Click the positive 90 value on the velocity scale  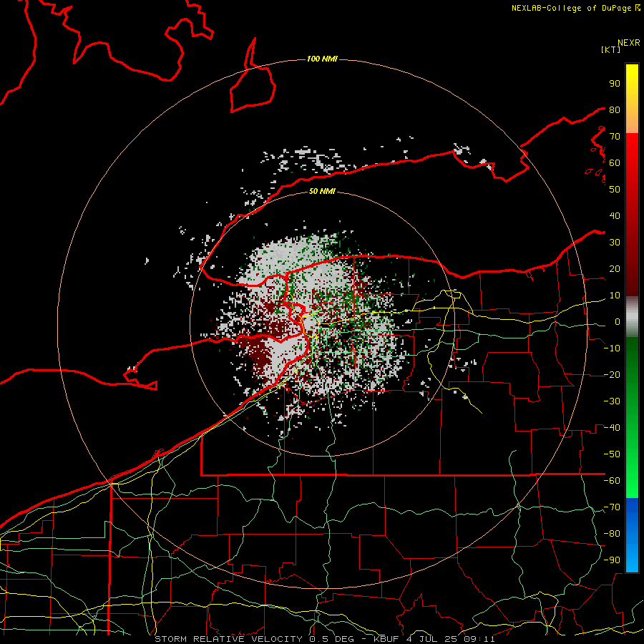pos(615,84)
